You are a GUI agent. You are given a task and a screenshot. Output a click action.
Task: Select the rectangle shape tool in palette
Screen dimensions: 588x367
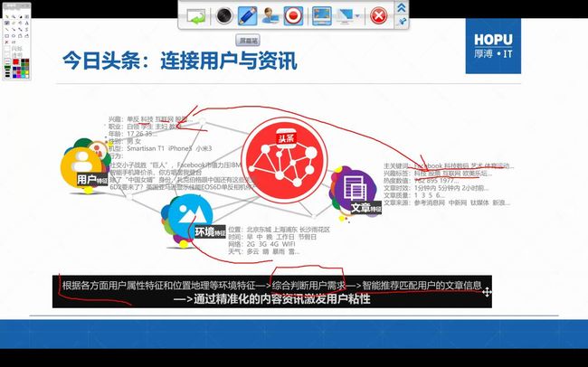click(x=6, y=36)
